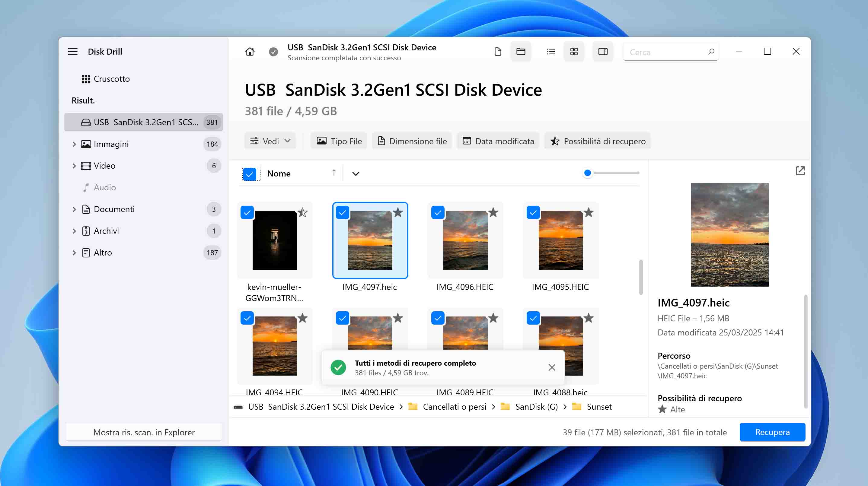Uncheck IMG_4090.HEIC checkbox
The height and width of the screenshot is (486, 868).
tap(342, 318)
